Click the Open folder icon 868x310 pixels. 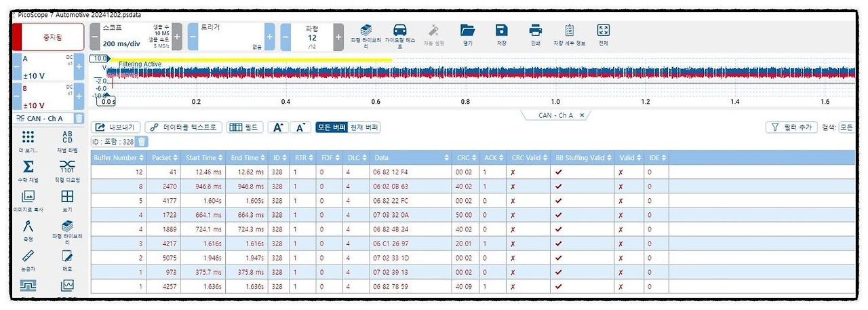coord(468,35)
